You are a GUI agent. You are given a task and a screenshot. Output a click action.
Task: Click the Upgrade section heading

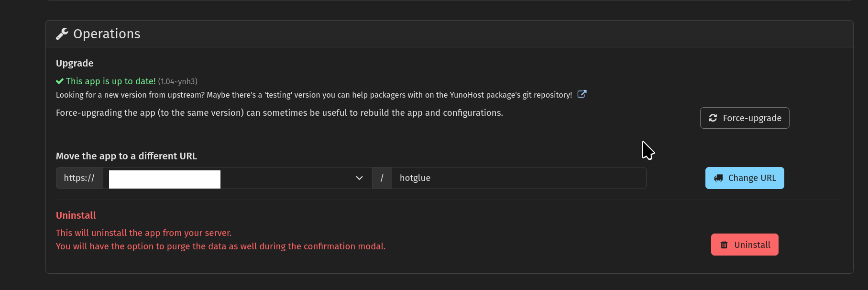(75, 63)
